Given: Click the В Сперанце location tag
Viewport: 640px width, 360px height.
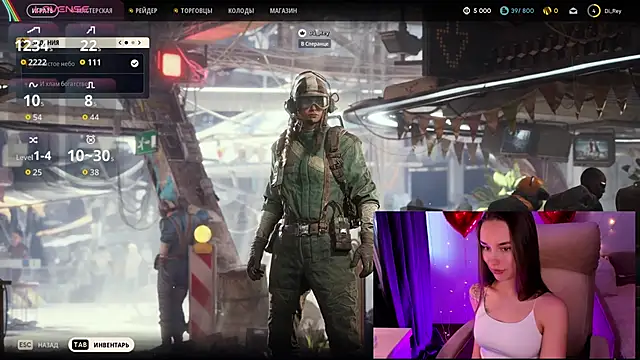Looking at the screenshot, I should pyautogui.click(x=314, y=44).
